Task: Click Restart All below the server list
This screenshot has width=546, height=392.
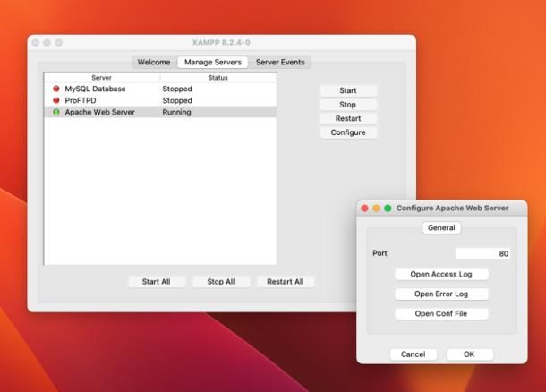Action: (286, 282)
